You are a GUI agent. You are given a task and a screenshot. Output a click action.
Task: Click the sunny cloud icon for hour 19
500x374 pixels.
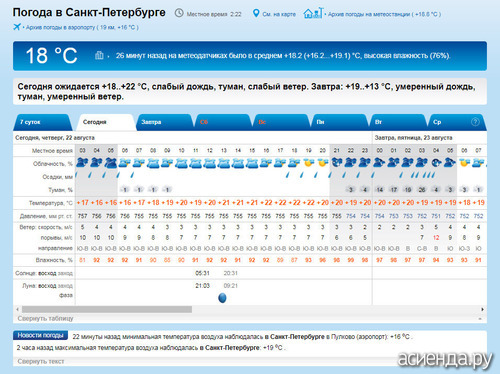pos(309,163)
